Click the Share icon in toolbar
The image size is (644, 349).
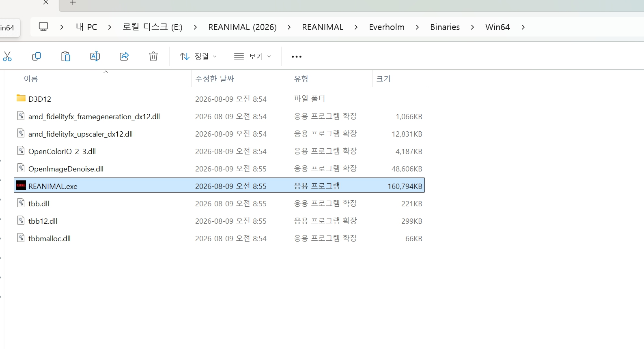(124, 56)
